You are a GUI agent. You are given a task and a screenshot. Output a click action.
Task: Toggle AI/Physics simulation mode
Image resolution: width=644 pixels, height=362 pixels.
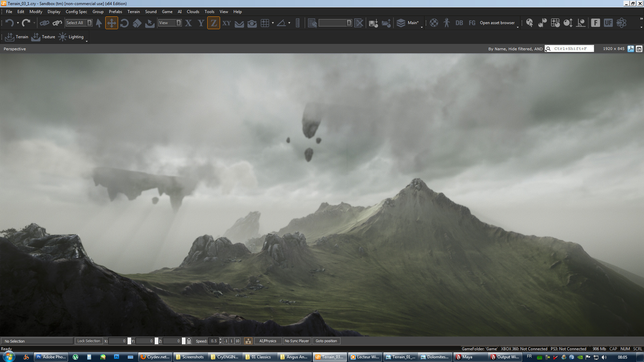click(268, 341)
